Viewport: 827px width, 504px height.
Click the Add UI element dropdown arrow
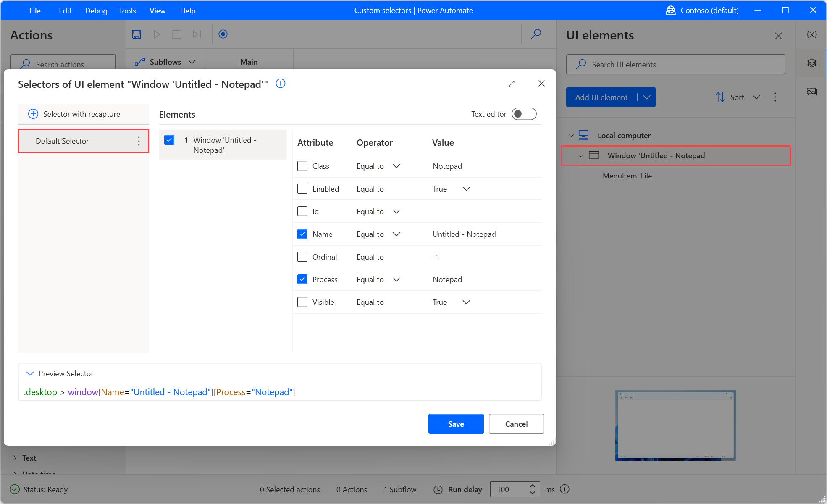coord(646,97)
